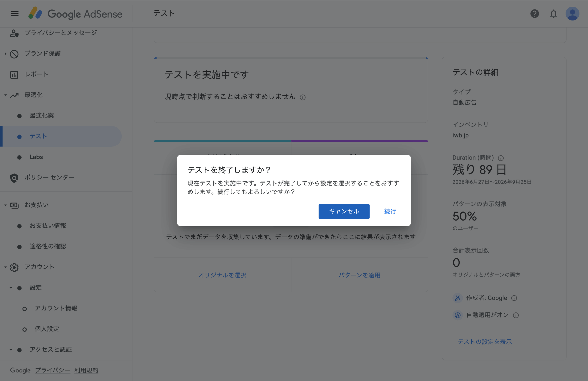Viewport: 588px width, 381px height.
Task: Click the ポリシー センター shield icon
Action: 14,178
